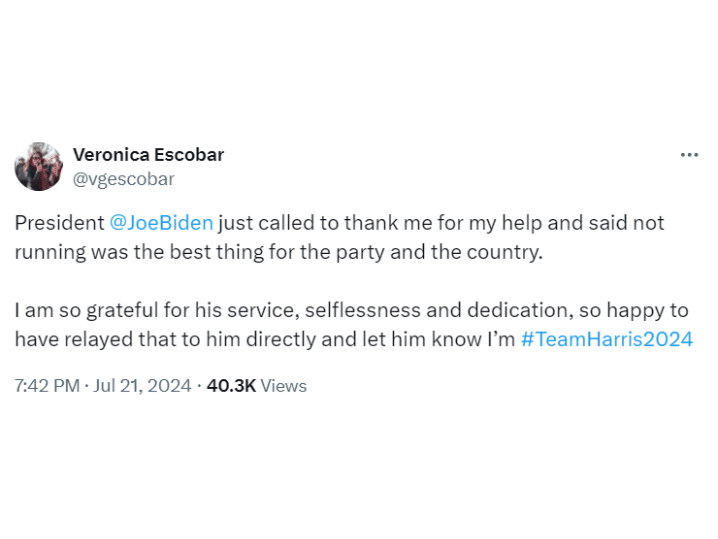
Task: Open the three-dot more options menu
Action: [689, 155]
